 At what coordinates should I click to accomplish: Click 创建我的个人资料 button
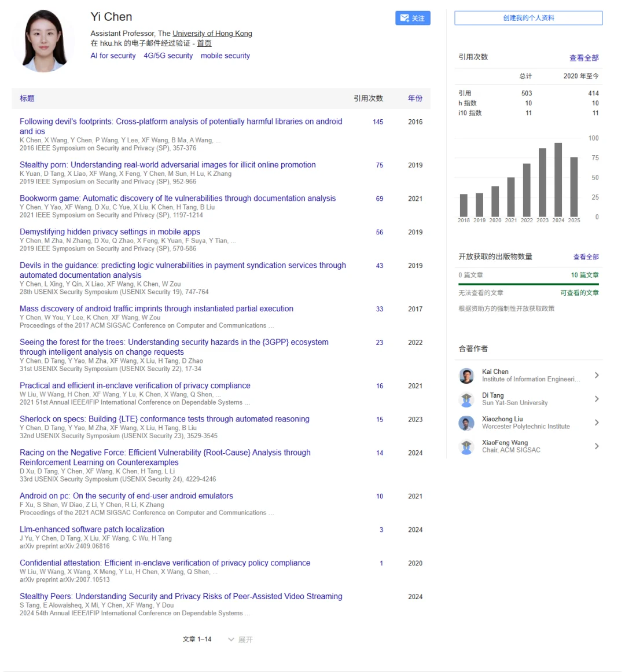[528, 18]
